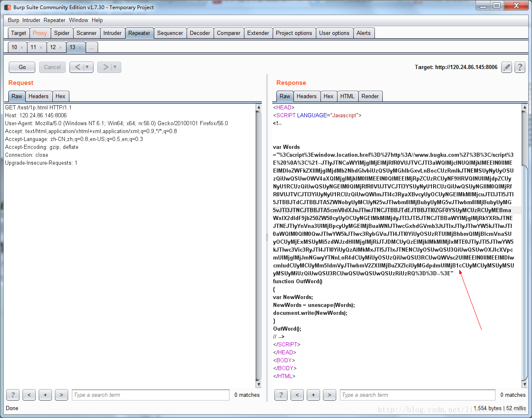
Task: Go forward with the right arrow button
Action: [x=105, y=67]
